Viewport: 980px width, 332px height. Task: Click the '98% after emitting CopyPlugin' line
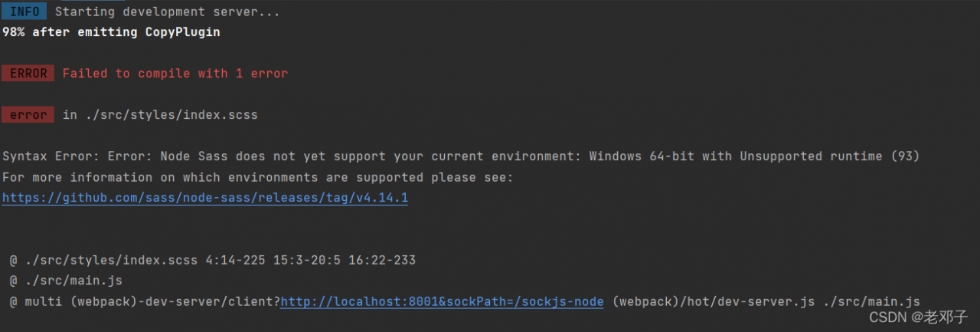pyautogui.click(x=111, y=32)
